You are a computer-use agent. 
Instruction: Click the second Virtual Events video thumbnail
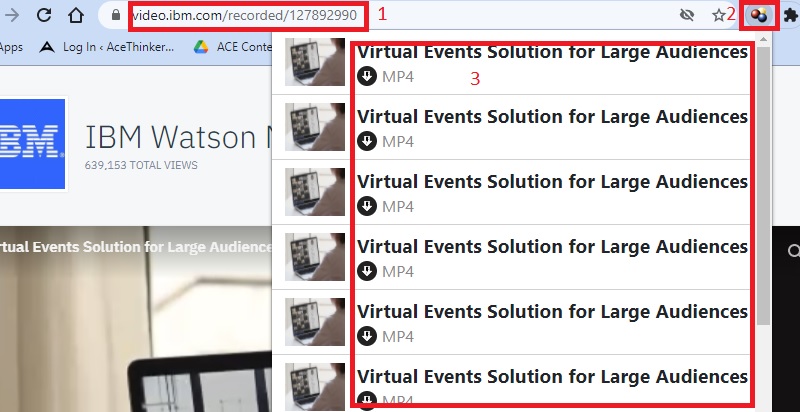315,127
